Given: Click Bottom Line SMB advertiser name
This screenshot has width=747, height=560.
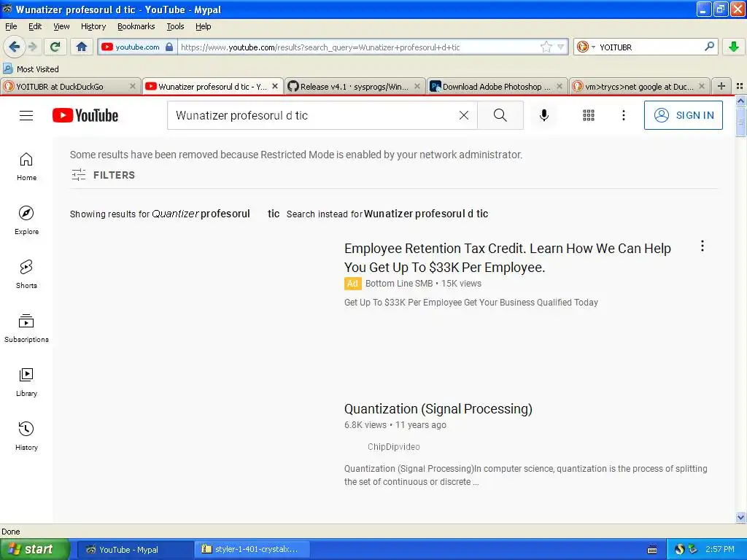Looking at the screenshot, I should (x=399, y=284).
